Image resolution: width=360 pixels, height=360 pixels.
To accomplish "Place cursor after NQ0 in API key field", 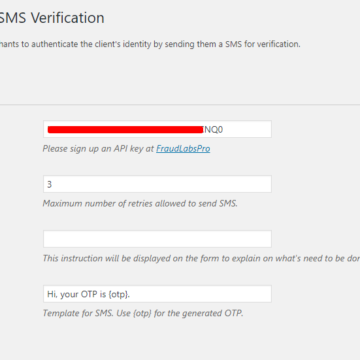I will 224,130.
